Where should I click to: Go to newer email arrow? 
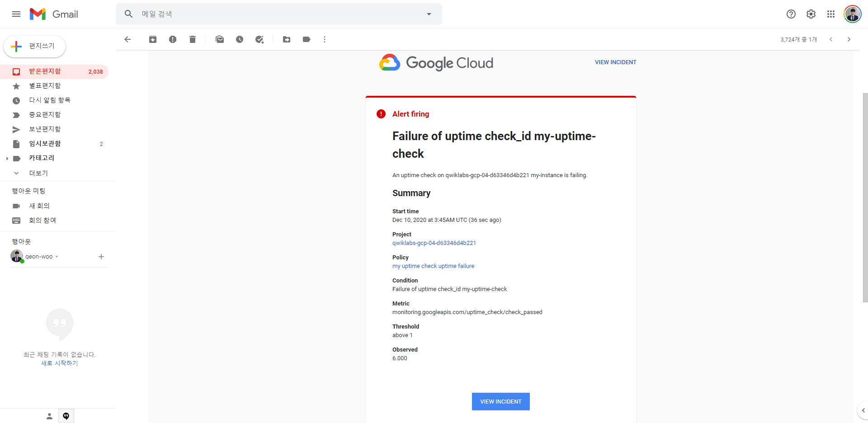831,39
